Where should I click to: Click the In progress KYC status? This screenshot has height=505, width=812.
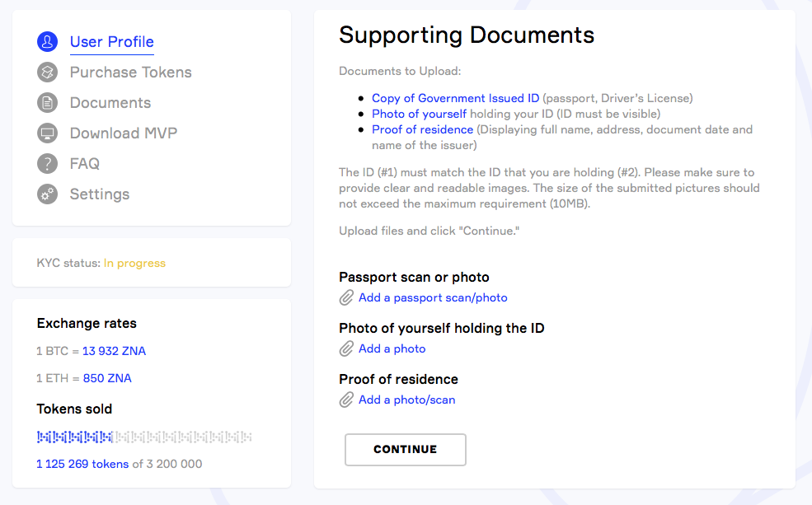click(x=134, y=264)
